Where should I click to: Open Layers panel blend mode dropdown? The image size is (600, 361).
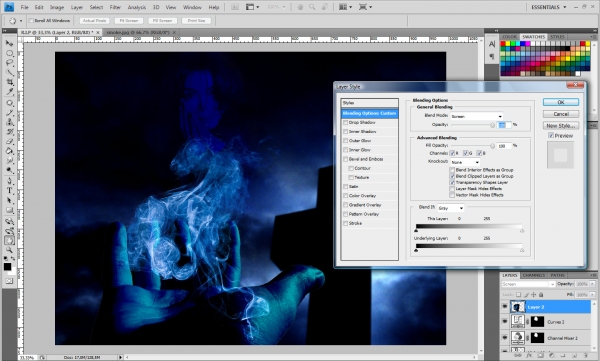coord(528,284)
